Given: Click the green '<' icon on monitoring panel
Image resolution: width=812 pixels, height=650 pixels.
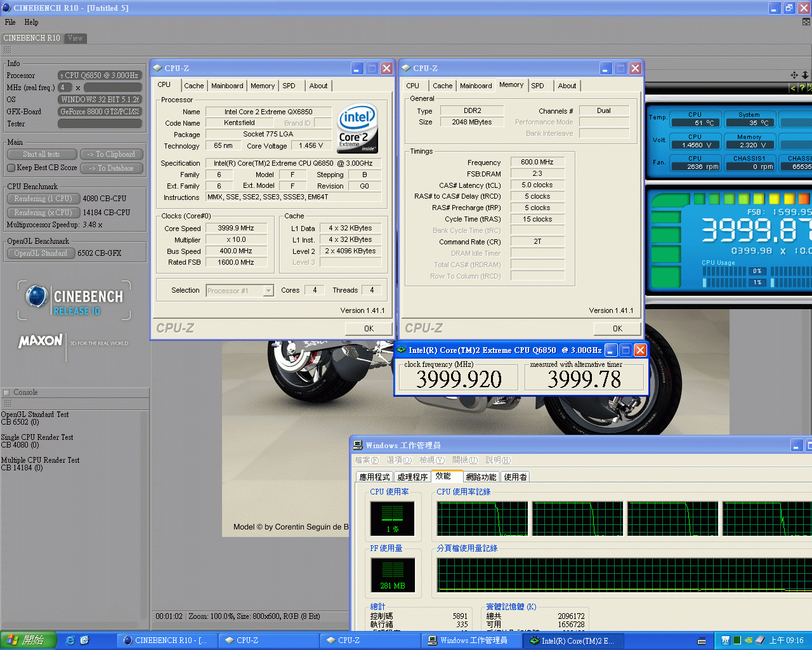Looking at the screenshot, I should 792,88.
